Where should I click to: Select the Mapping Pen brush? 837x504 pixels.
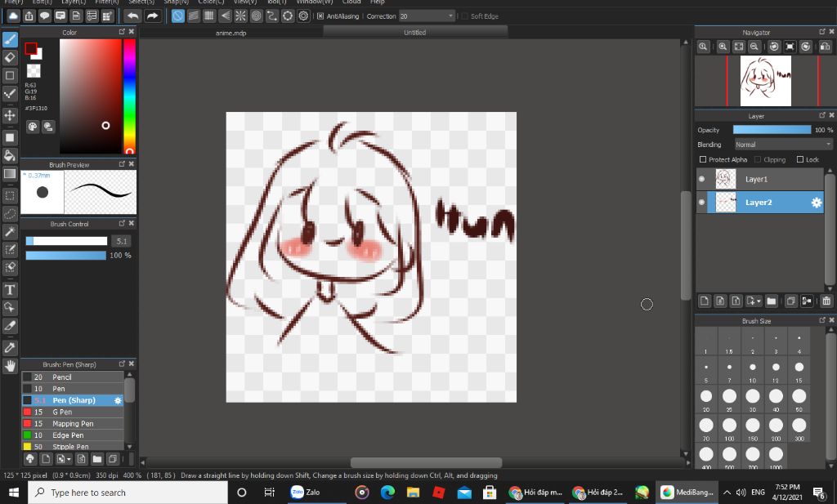(x=73, y=423)
